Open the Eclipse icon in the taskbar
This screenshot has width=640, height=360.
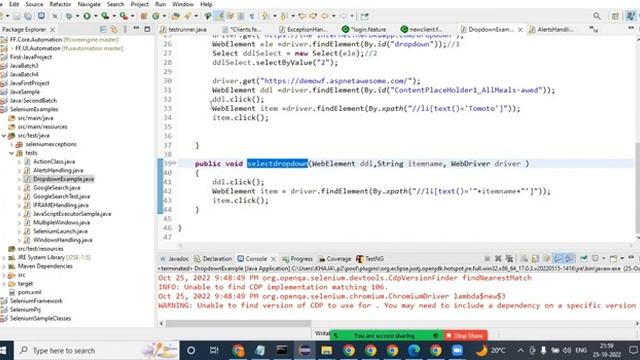pos(304,351)
